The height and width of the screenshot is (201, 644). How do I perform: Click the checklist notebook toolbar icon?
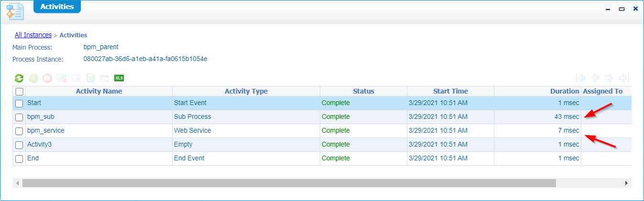(x=90, y=78)
